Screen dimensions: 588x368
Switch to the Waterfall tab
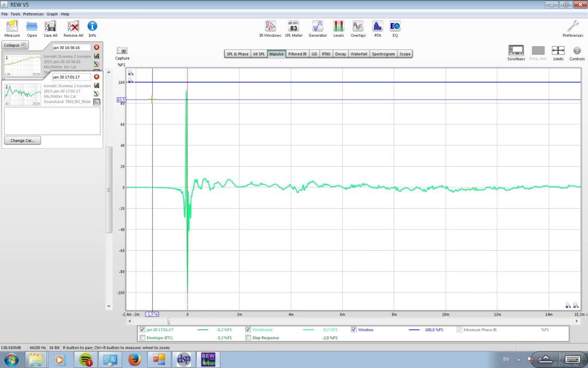click(x=358, y=54)
